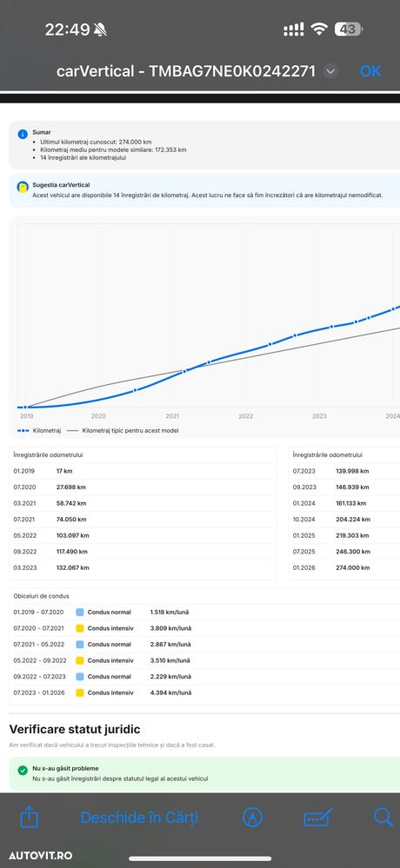Select odometer row 01.2025 219.303 km
Viewport: 400px width, 868px height.
(346, 535)
